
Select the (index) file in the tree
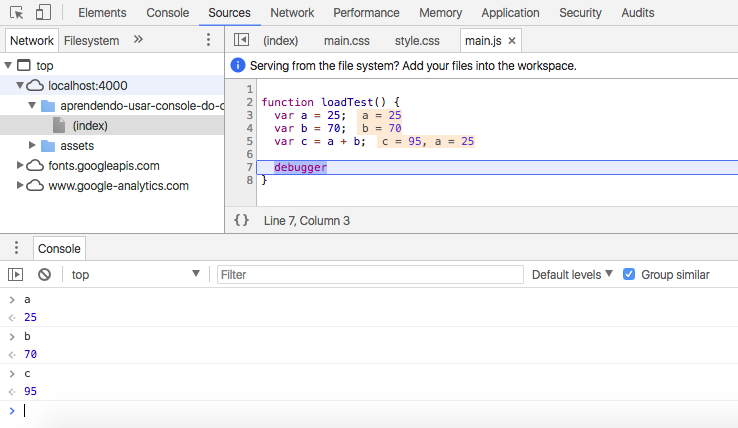pos(90,126)
